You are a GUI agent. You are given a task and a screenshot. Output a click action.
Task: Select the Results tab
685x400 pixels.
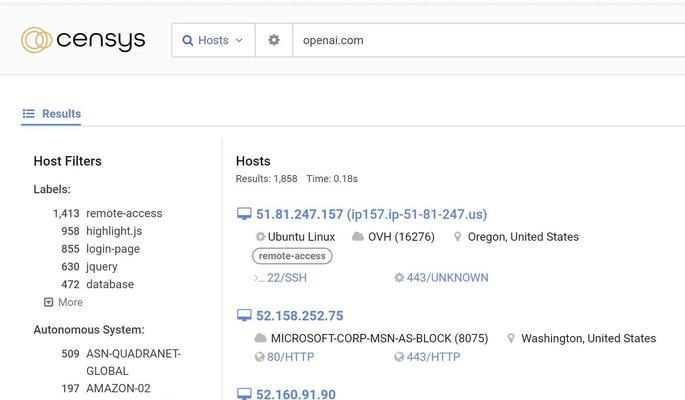pos(51,114)
